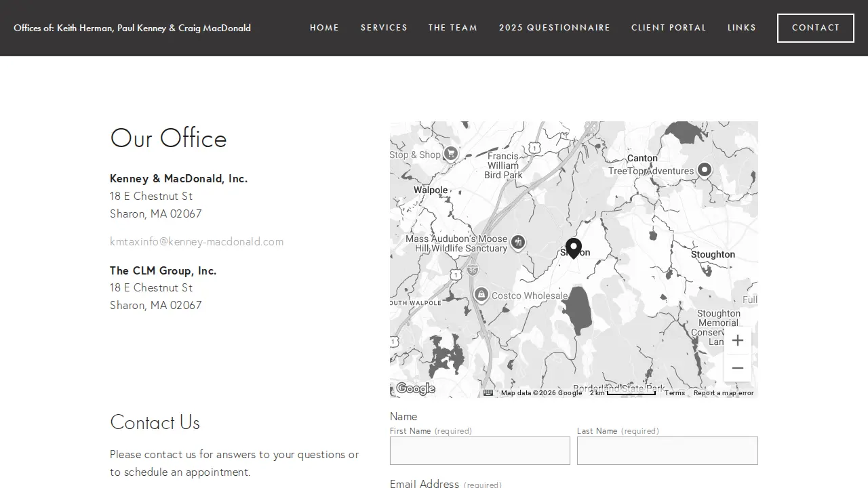Viewport: 868px width, 488px height.
Task: Open the map keyboard shortcuts icon
Action: pos(488,392)
